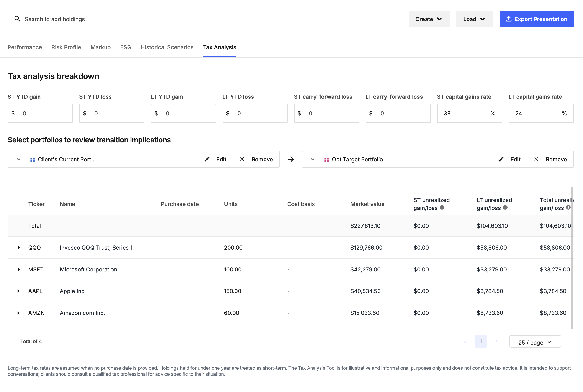Click the ST unrealized gain/loss info icon
The width and height of the screenshot is (583, 392).
pos(442,208)
